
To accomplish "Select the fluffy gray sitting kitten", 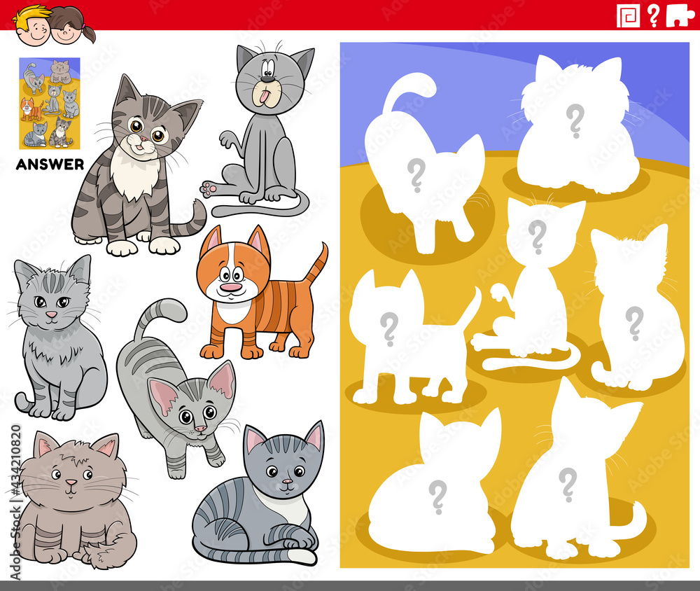I will click(57, 338).
